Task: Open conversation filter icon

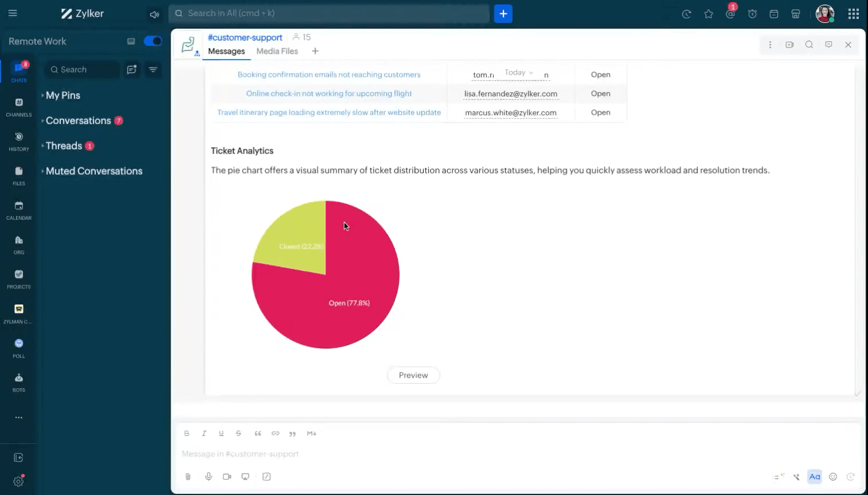Action: click(153, 69)
